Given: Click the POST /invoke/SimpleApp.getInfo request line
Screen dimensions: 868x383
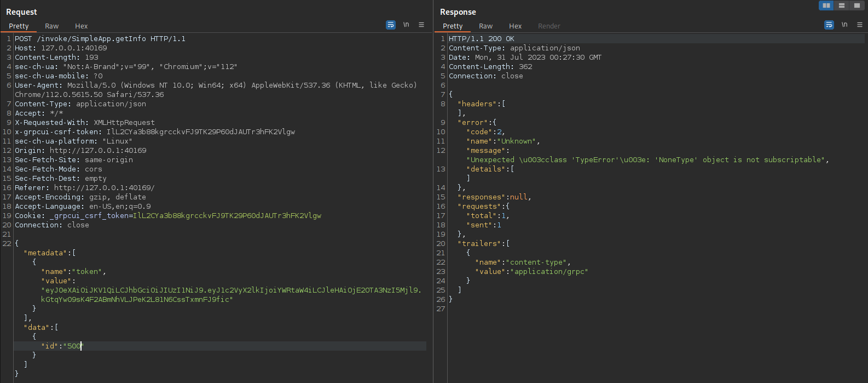Looking at the screenshot, I should pos(100,39).
